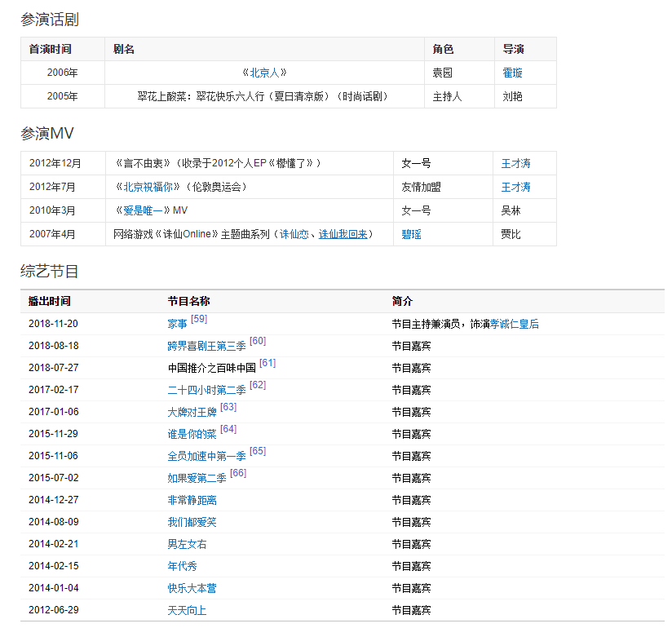
Task: Open 王才涛 link in 言不由衷 row
Action: [x=515, y=163]
